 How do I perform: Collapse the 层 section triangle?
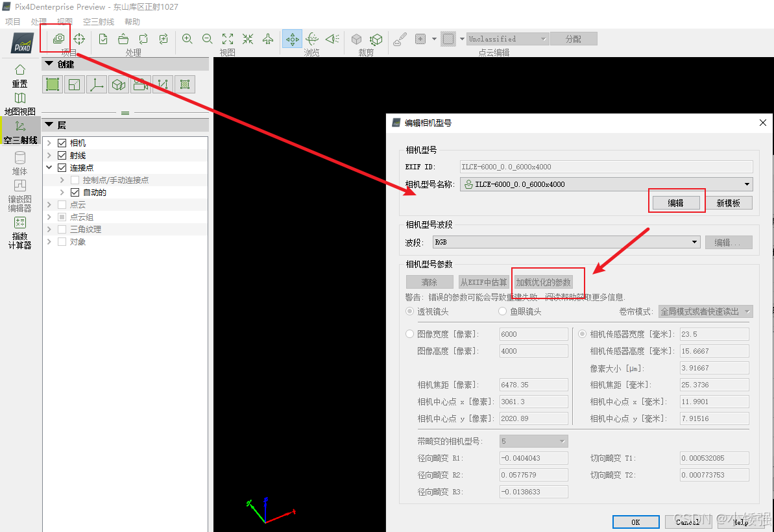click(49, 125)
